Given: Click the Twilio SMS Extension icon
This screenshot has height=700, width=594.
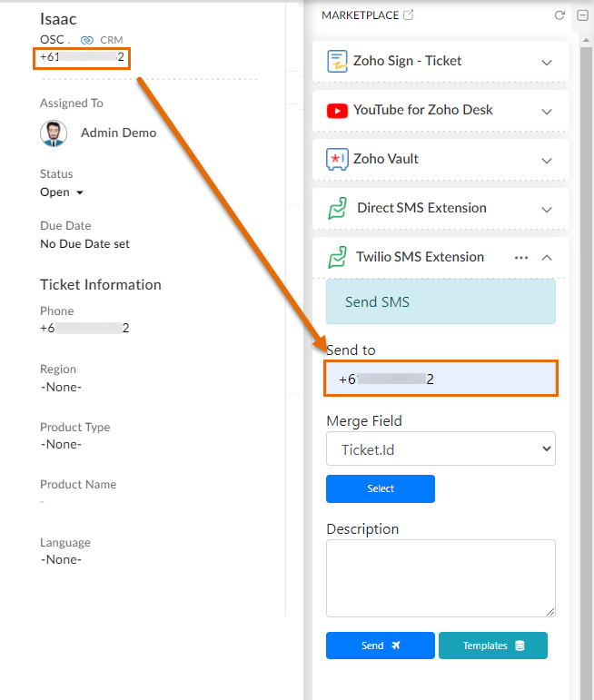Looking at the screenshot, I should (338, 257).
